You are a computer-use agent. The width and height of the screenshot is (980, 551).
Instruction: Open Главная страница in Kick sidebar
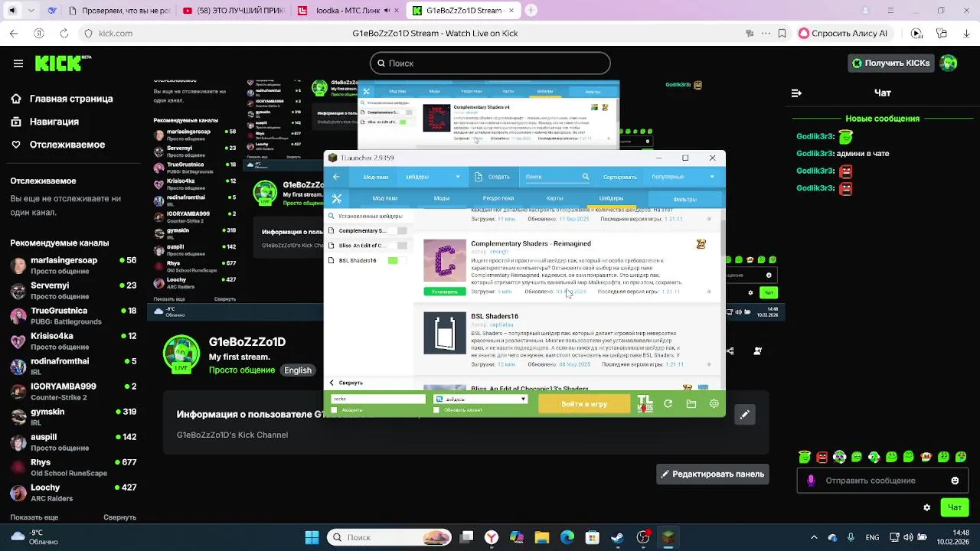[61, 99]
